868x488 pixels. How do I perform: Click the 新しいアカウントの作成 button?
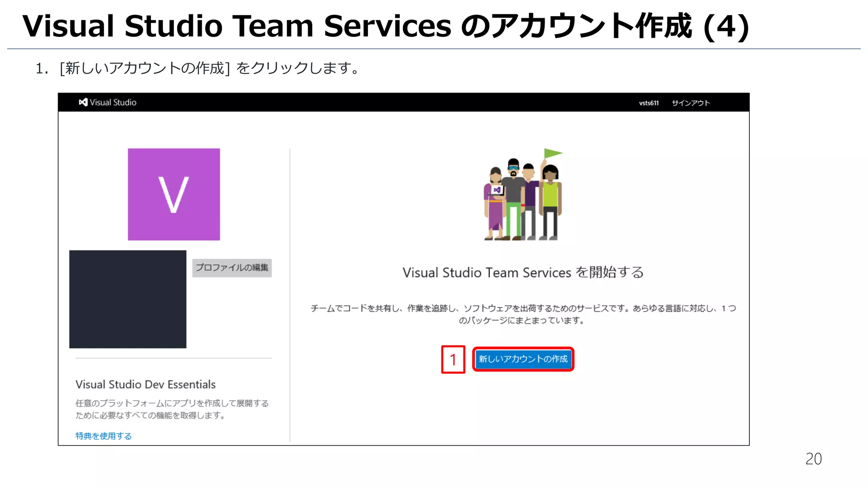point(523,359)
